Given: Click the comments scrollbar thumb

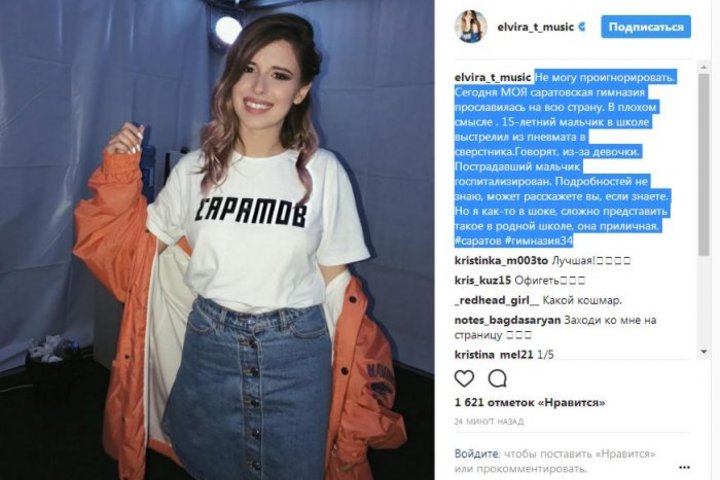Looking at the screenshot, I should tap(703, 164).
